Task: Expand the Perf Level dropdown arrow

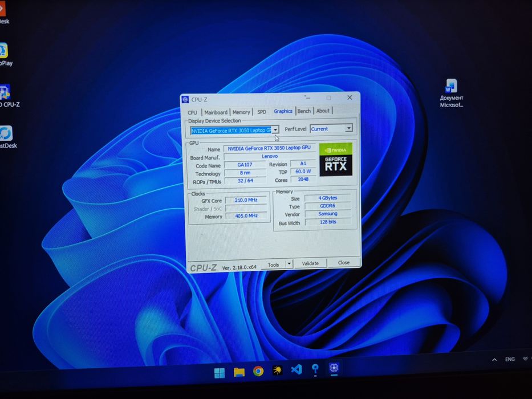Action: pos(349,128)
